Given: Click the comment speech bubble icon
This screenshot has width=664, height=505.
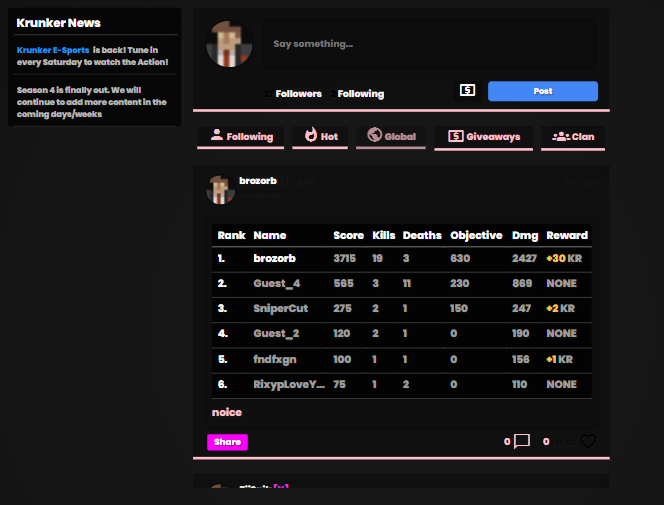Looking at the screenshot, I should click(521, 441).
